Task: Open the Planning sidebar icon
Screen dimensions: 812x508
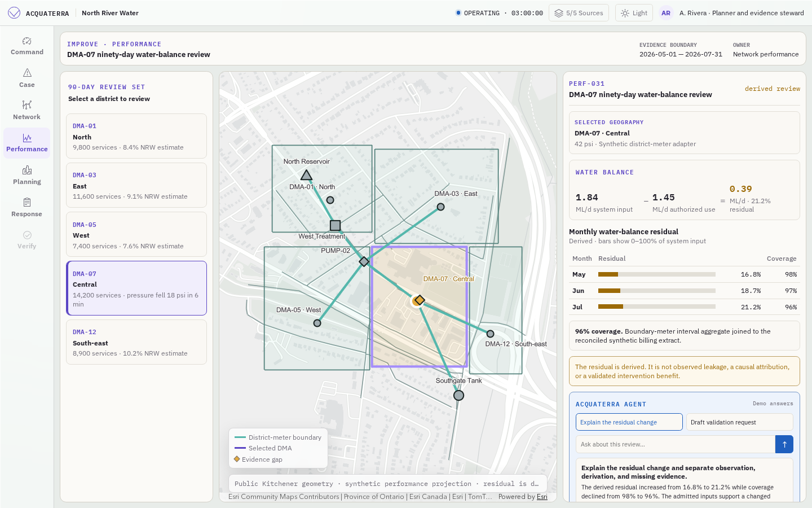Action: (x=27, y=170)
